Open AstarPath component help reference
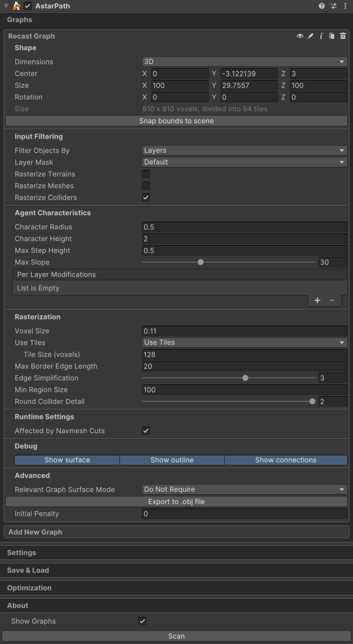Viewport: 353px width, 644px height. click(322, 6)
